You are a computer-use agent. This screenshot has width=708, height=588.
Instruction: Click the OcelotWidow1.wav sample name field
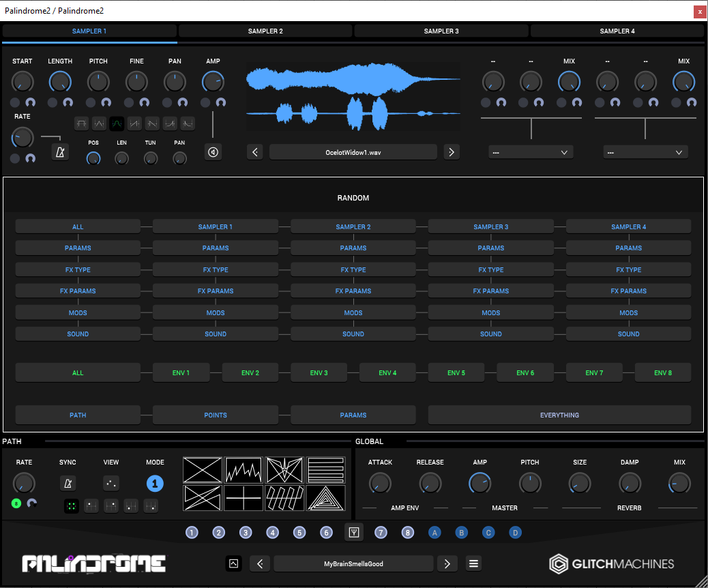click(x=353, y=152)
